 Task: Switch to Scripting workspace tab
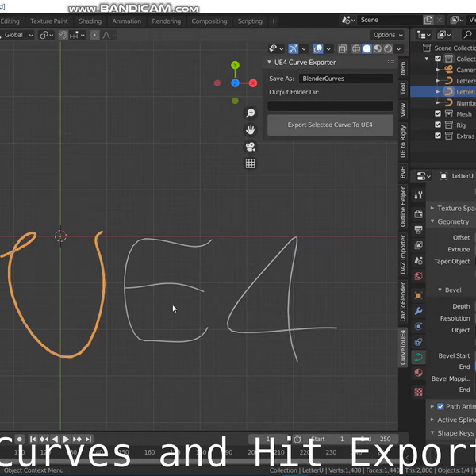250,21
